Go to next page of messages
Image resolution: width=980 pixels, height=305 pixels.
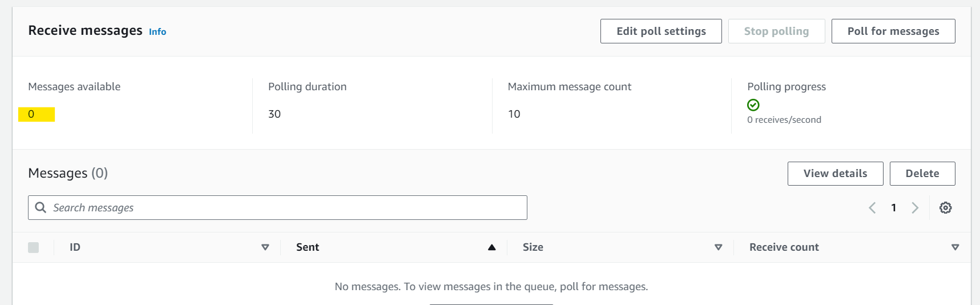[915, 208]
